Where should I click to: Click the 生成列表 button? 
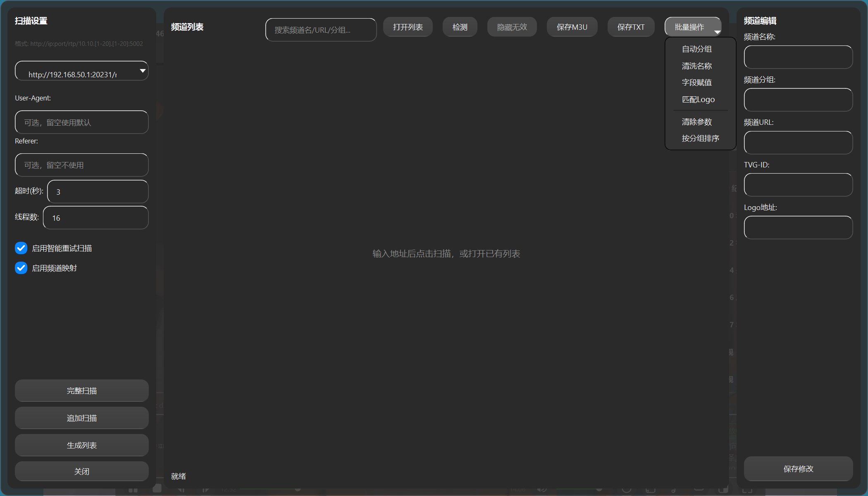coord(82,445)
